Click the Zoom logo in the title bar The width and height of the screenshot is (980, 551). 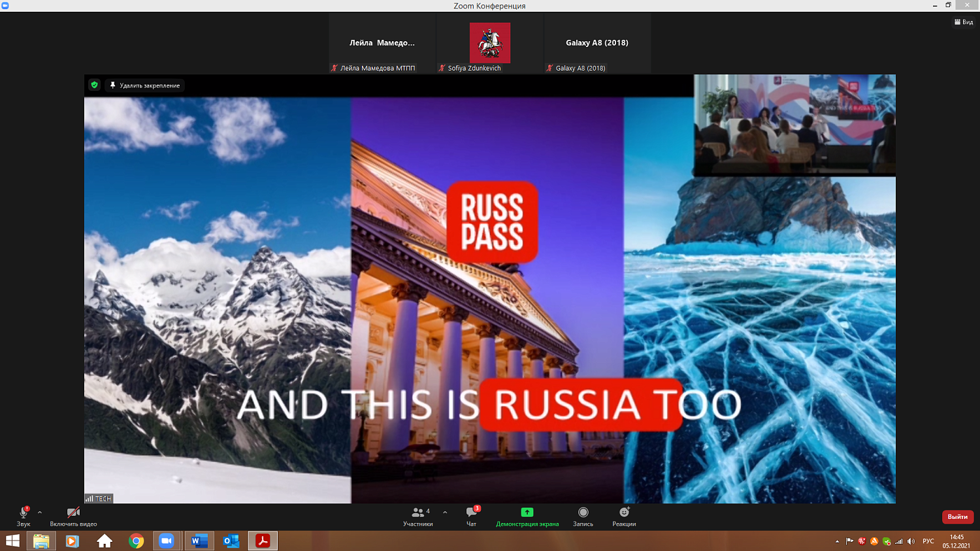coord(5,5)
